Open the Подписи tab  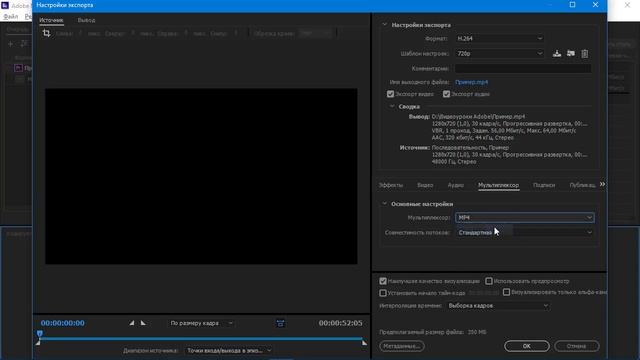(x=544, y=185)
